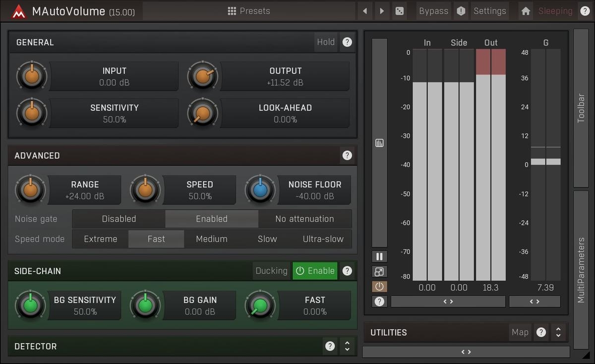The image size is (595, 364).
Task: Open help for the General section
Action: click(x=347, y=42)
